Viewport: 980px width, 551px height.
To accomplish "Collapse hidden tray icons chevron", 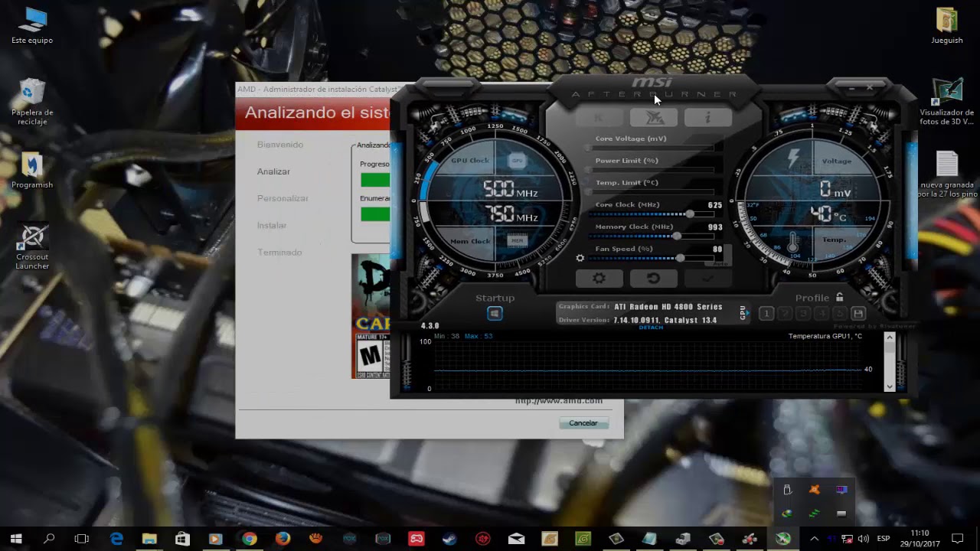I will [814, 539].
